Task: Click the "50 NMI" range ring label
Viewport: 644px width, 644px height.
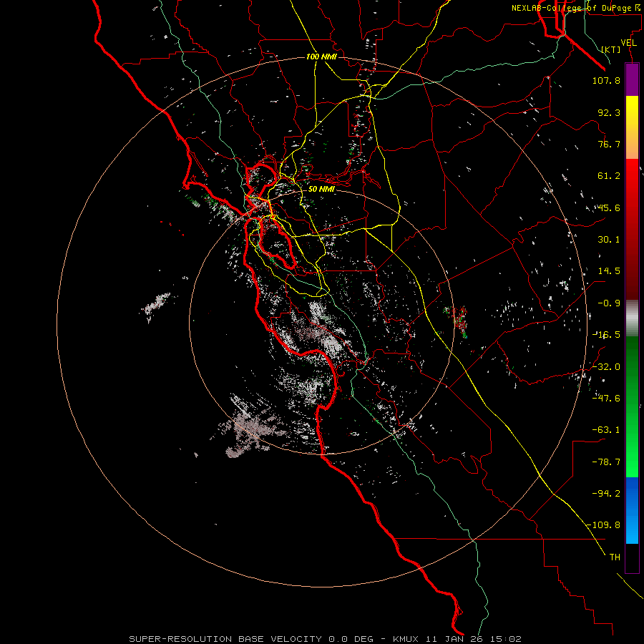Action: click(321, 190)
